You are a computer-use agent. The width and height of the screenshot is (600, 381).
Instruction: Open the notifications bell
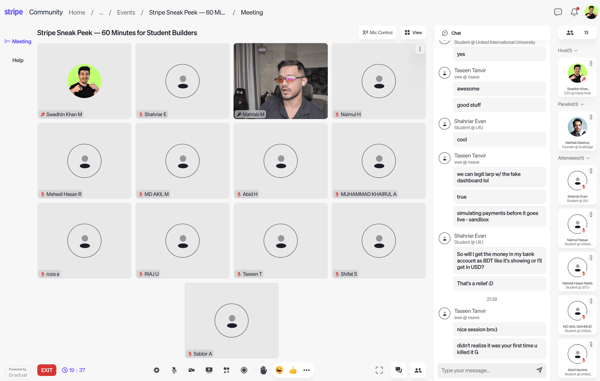[x=574, y=12]
